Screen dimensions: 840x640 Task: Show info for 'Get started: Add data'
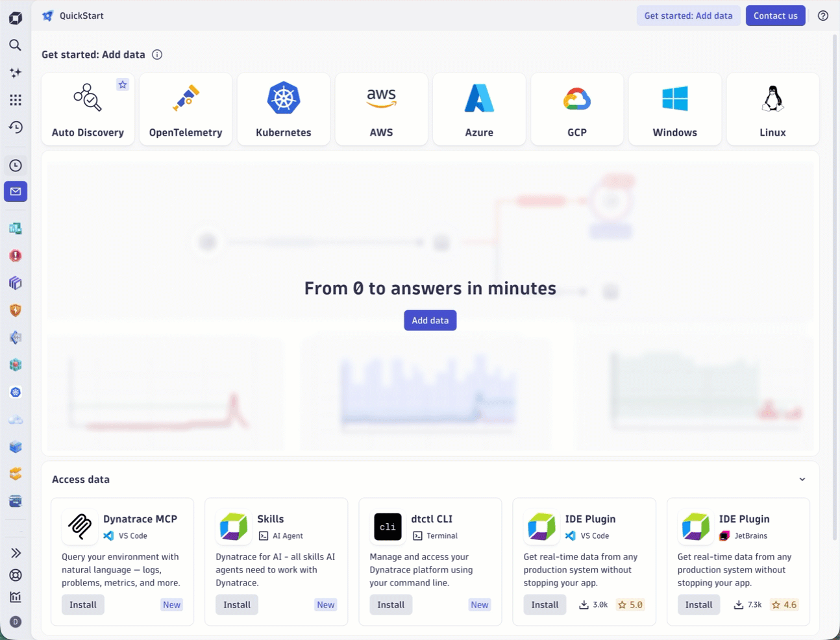pyautogui.click(x=157, y=55)
